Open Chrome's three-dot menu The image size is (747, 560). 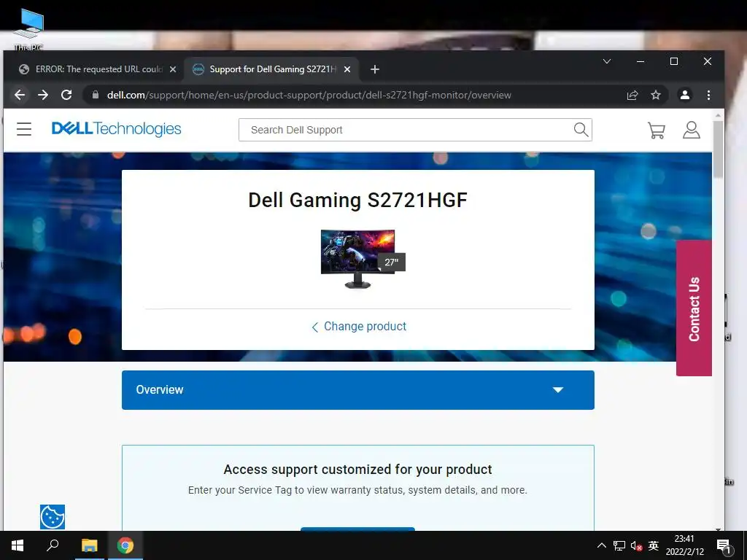point(708,95)
